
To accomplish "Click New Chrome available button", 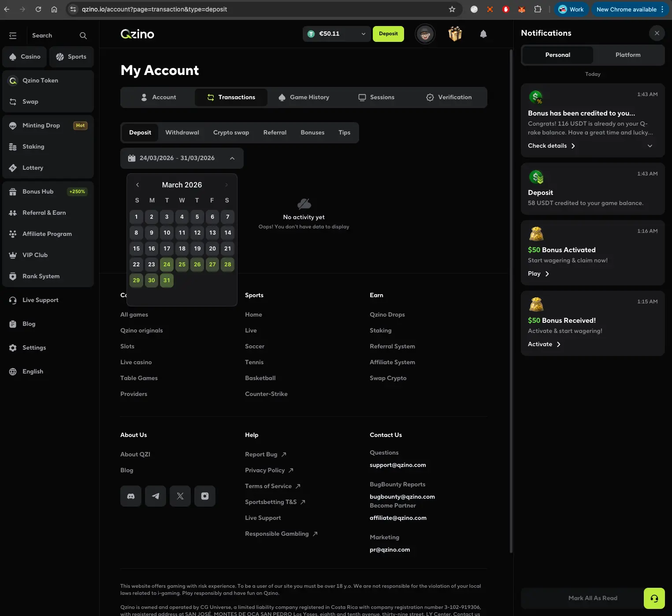I will pyautogui.click(x=630, y=9).
